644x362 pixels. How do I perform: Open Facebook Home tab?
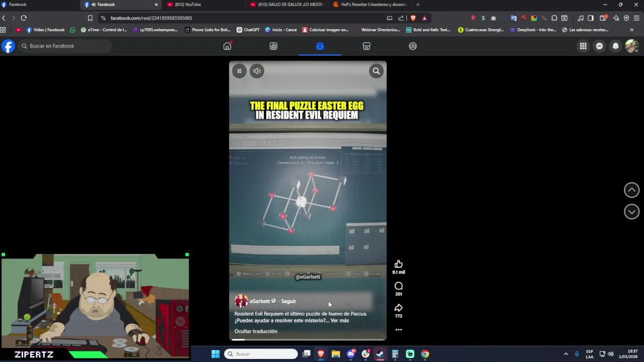pyautogui.click(x=227, y=46)
